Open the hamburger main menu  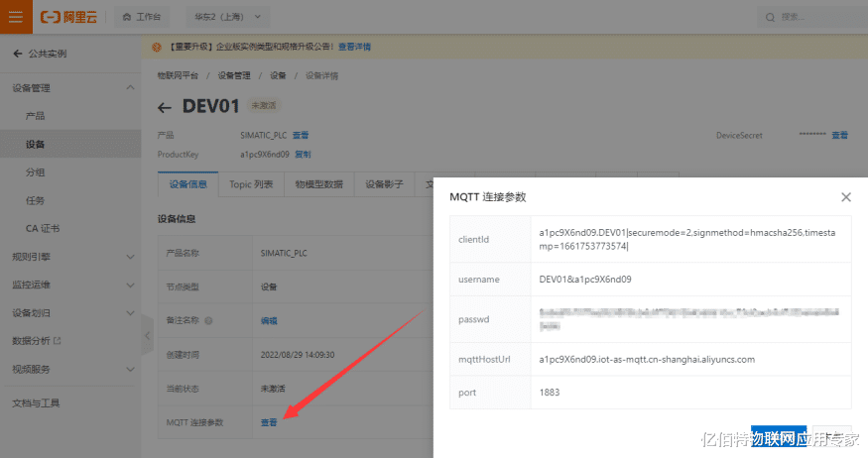pos(16,17)
